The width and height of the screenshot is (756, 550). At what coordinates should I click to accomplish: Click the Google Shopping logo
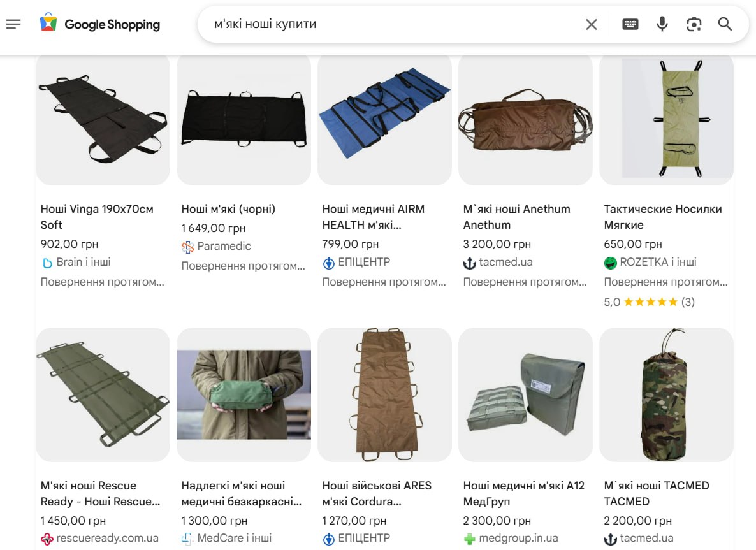(x=100, y=24)
